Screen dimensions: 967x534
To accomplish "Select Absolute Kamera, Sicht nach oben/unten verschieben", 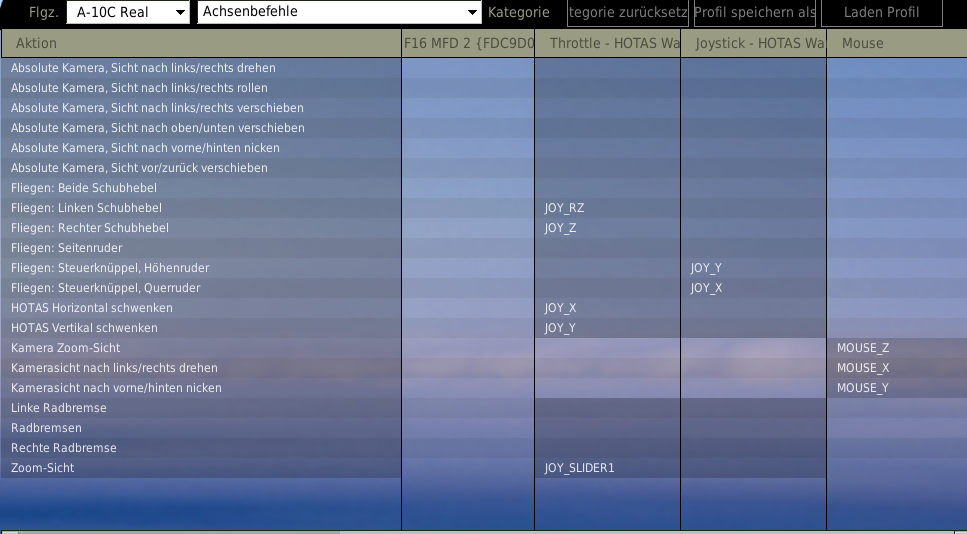I will tap(201, 128).
